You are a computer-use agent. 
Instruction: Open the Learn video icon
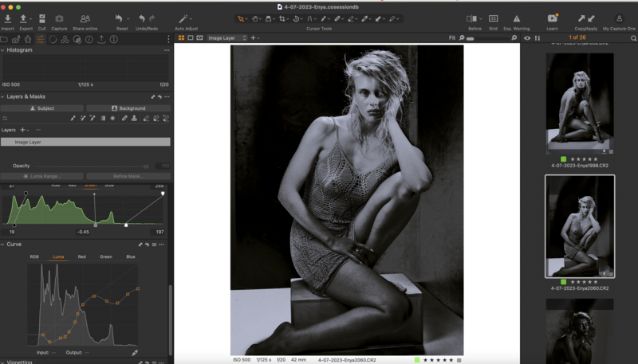tap(552, 18)
